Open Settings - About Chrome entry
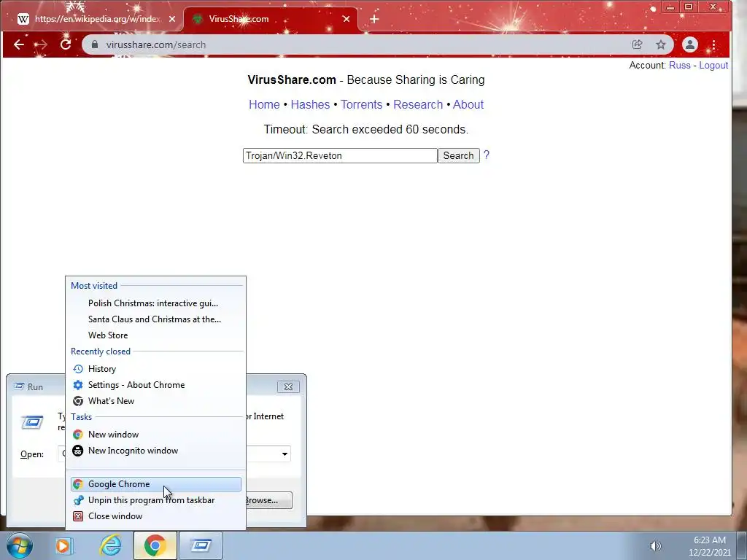Viewport: 747px width, 560px height. pyautogui.click(x=156, y=385)
